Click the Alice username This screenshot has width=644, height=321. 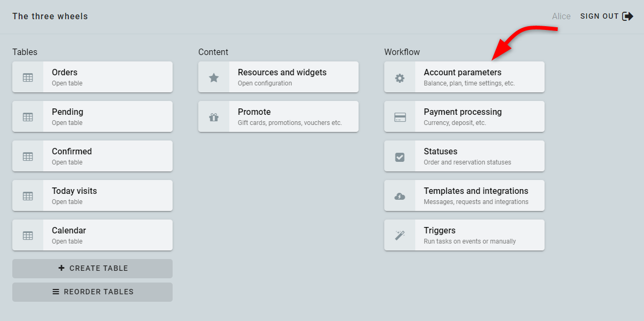pyautogui.click(x=561, y=17)
